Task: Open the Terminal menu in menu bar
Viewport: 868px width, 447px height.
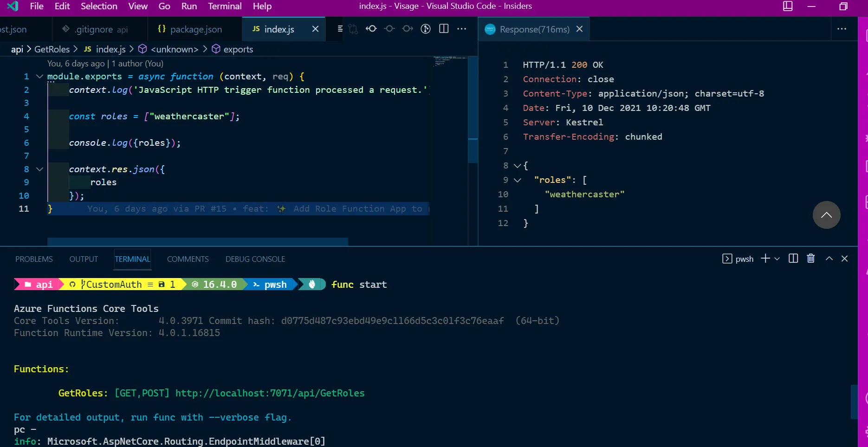Action: [x=225, y=6]
